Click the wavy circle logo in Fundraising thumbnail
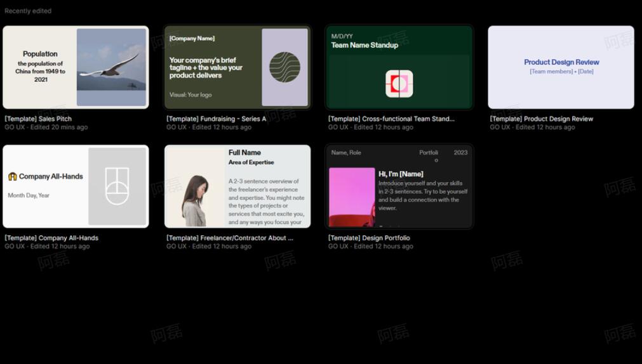Viewport: 642px width, 364px height. click(284, 67)
